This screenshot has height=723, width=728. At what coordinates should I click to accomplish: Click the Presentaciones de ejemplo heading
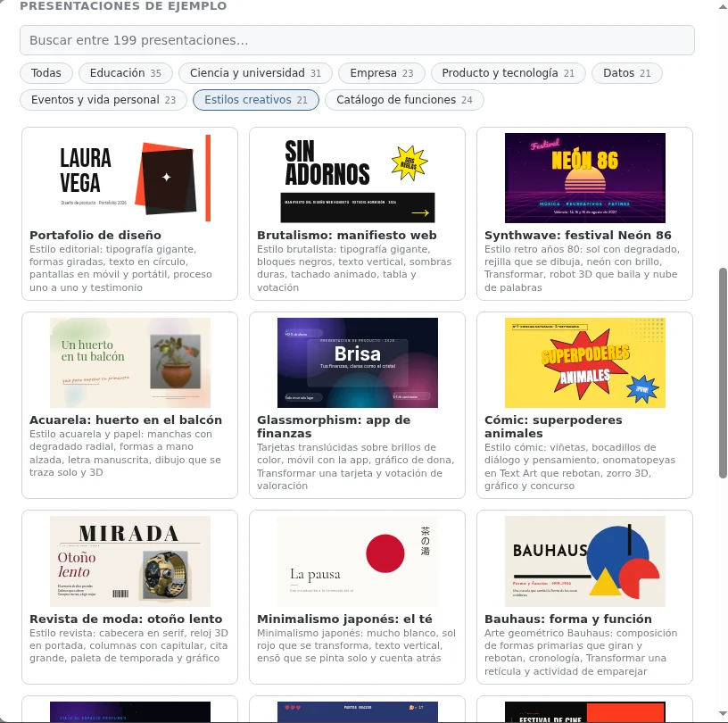tap(123, 6)
